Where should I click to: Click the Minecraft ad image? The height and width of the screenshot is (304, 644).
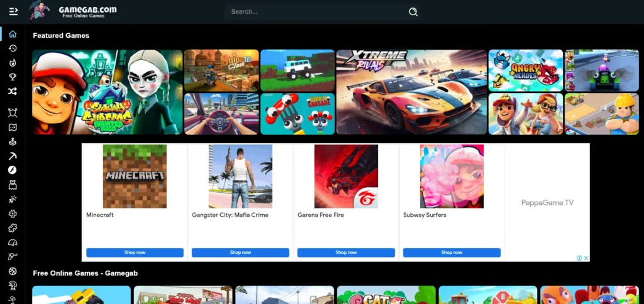(135, 176)
